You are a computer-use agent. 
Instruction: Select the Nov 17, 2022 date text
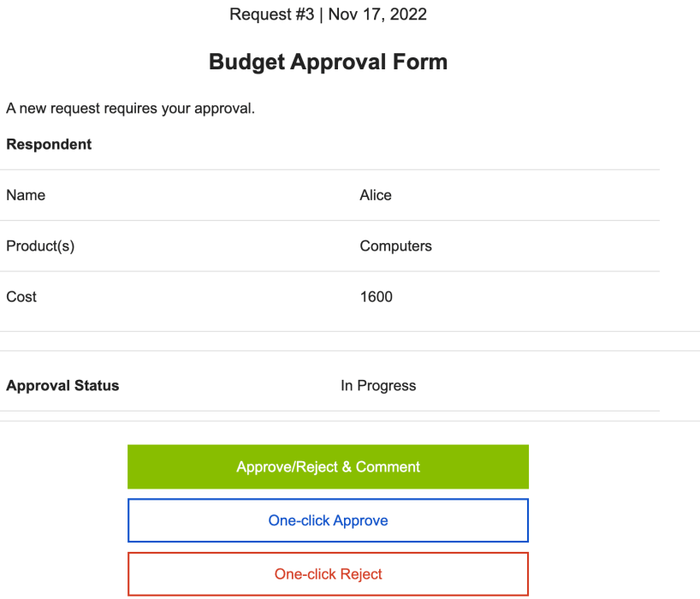(x=377, y=14)
